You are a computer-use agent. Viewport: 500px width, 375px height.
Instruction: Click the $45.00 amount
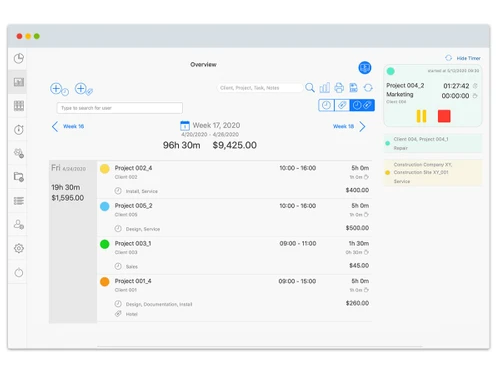[x=359, y=265]
